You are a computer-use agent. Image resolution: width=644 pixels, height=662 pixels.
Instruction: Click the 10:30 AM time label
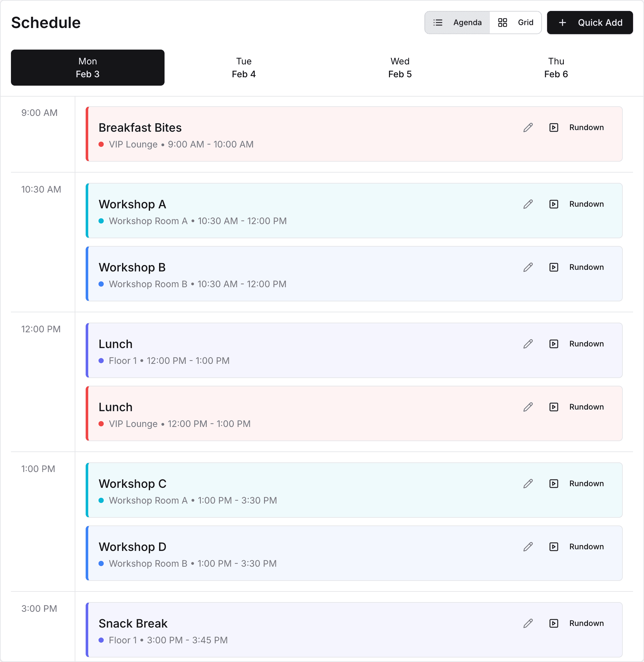click(41, 189)
